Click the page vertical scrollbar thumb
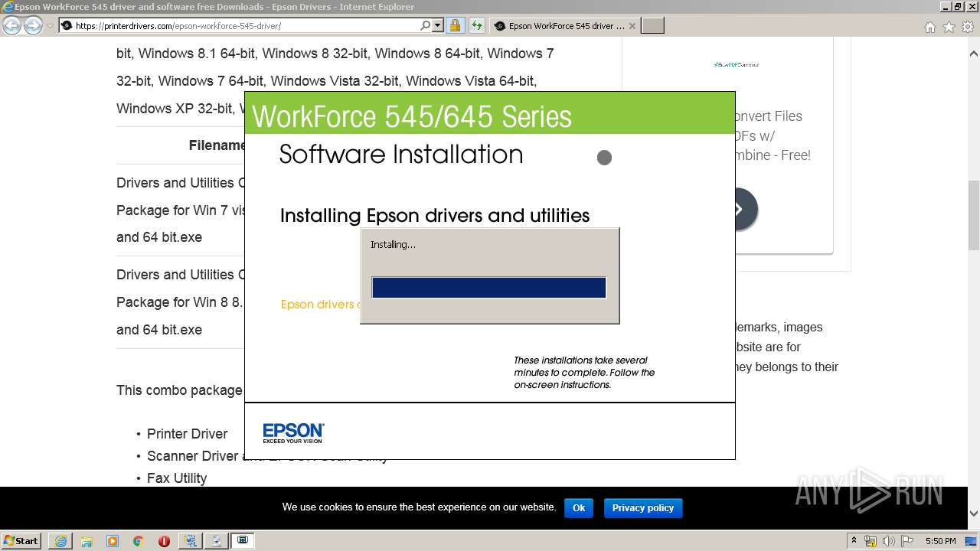The height and width of the screenshot is (551, 980). [973, 215]
